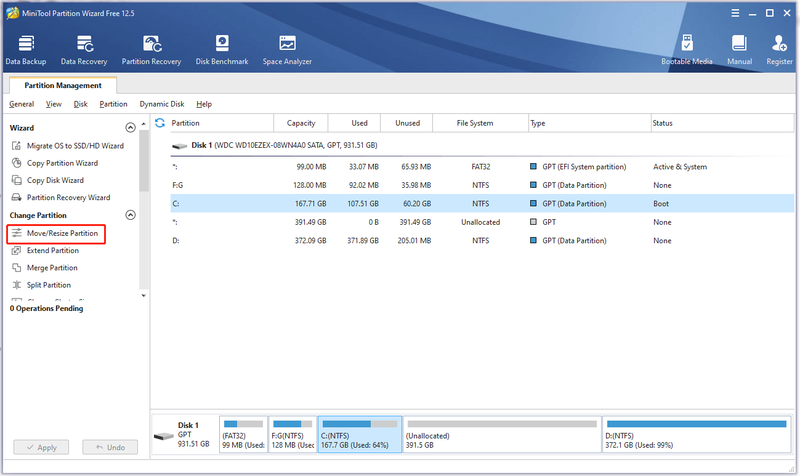
Task: Click the Register user icon
Action: click(779, 50)
